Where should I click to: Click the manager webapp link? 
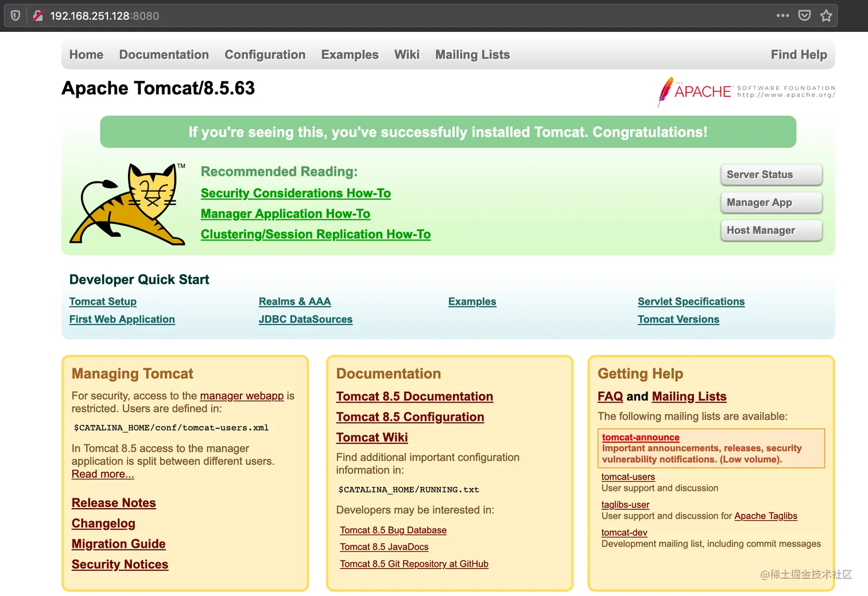[x=242, y=396]
